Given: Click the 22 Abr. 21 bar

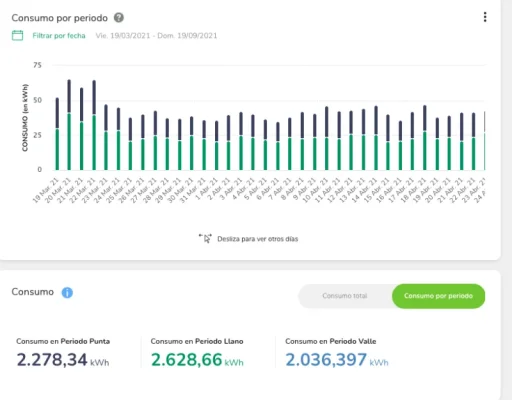Looking at the screenshot, I should [x=474, y=142].
